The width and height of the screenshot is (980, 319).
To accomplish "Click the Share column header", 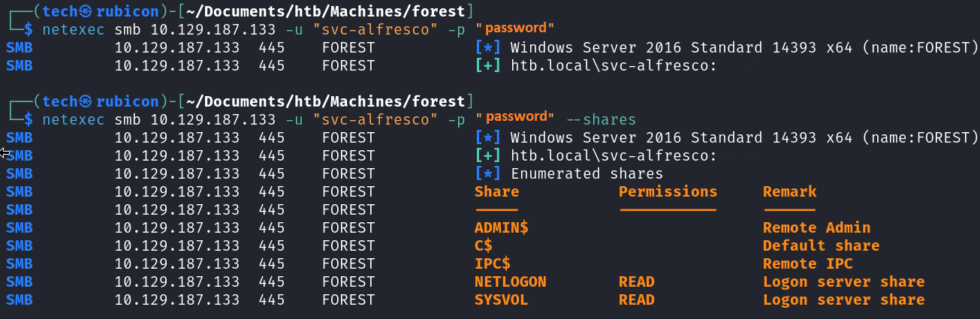I will point(497,191).
